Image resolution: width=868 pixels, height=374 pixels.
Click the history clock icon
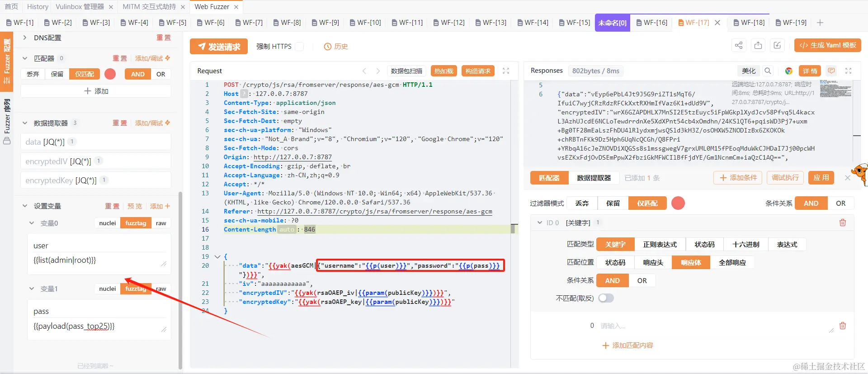[x=328, y=47]
